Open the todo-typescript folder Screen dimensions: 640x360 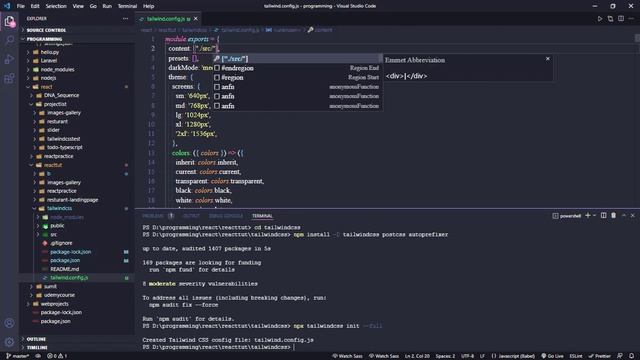pyautogui.click(x=64, y=147)
